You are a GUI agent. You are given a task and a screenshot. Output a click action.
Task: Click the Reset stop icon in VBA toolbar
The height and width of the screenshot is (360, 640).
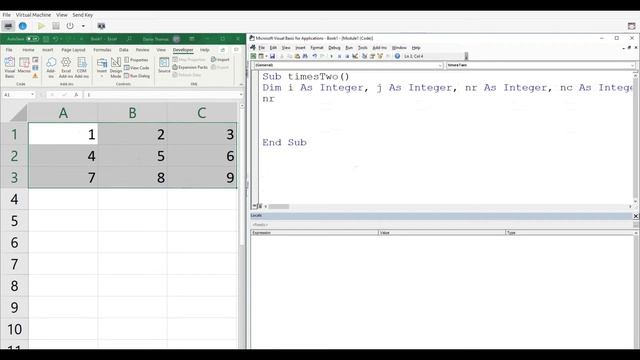[347, 56]
